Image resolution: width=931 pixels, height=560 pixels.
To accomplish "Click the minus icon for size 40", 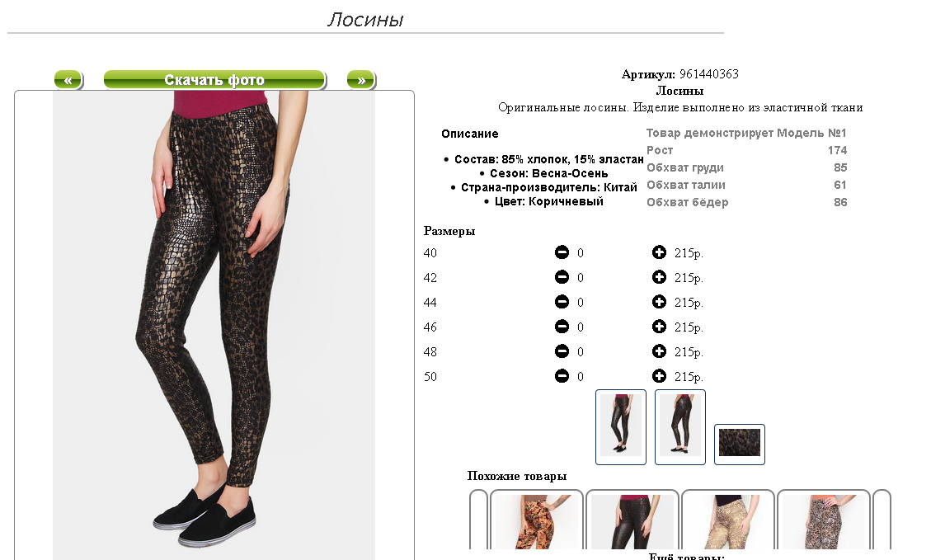I will (562, 252).
